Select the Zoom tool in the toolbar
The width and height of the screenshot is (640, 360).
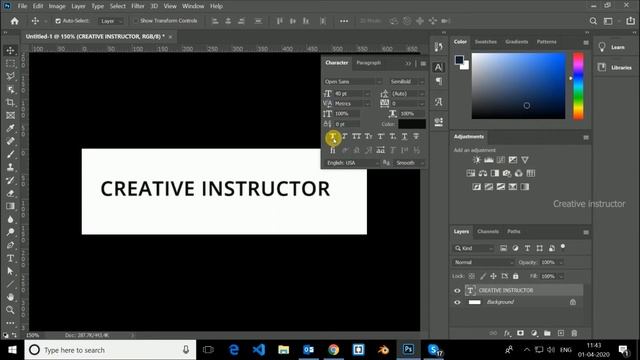coord(10,310)
